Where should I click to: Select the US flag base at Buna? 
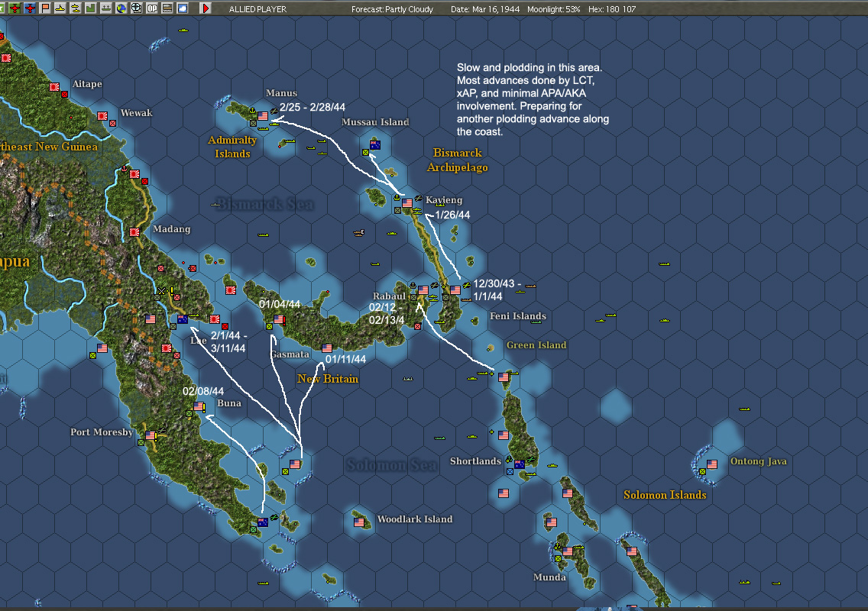tap(199, 406)
